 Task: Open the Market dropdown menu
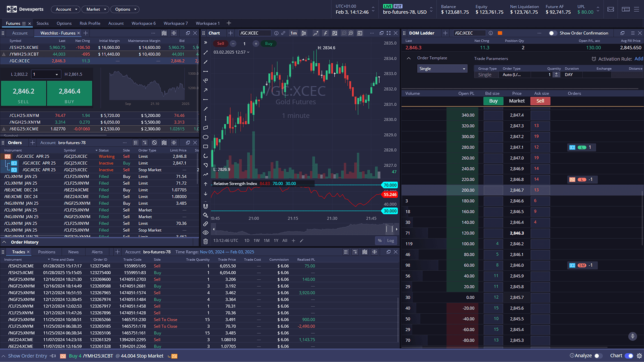95,9
